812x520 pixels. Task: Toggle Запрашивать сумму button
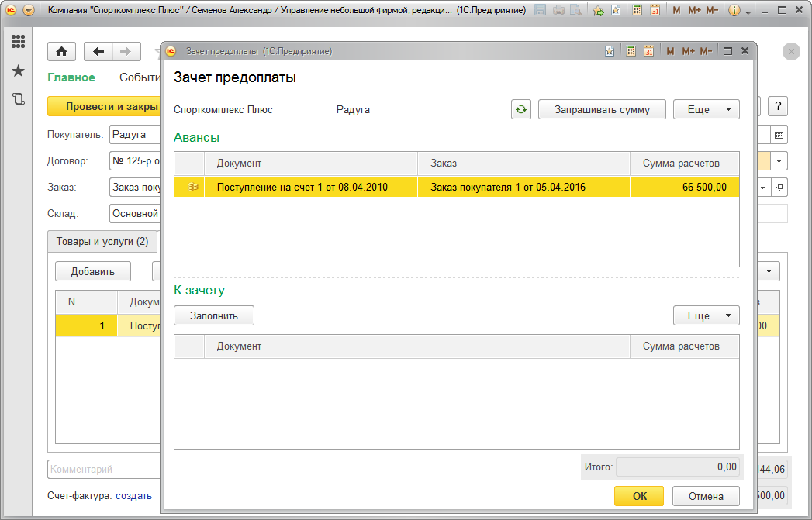pyautogui.click(x=602, y=110)
